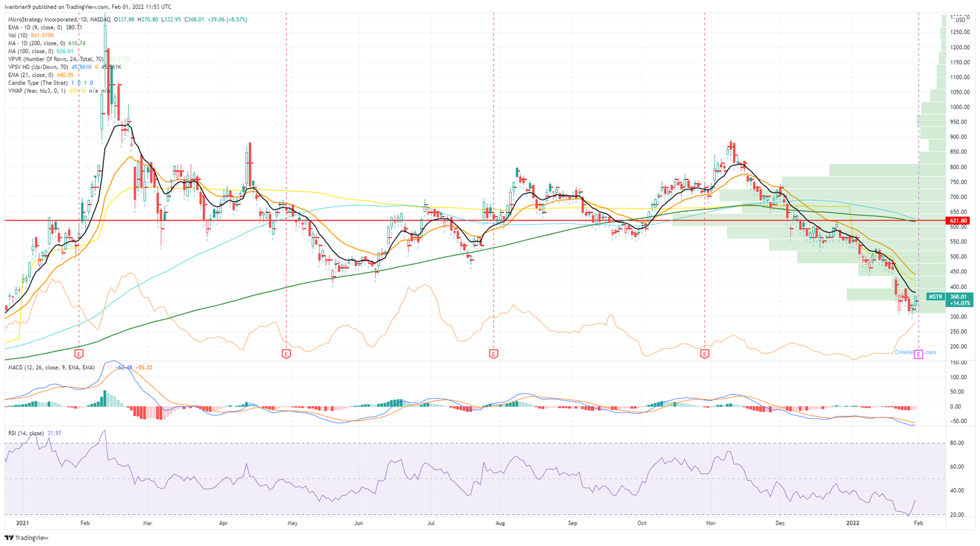Click the 500.00 price axis label

click(x=960, y=257)
